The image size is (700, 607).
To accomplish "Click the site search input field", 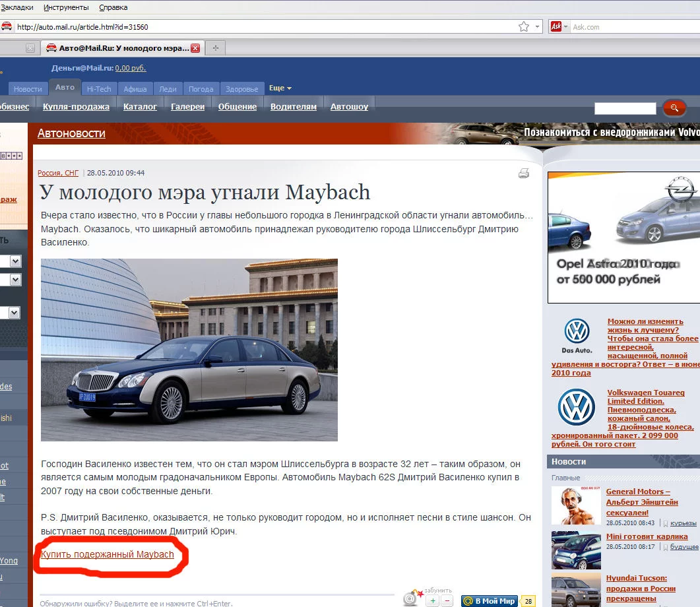I will (625, 108).
